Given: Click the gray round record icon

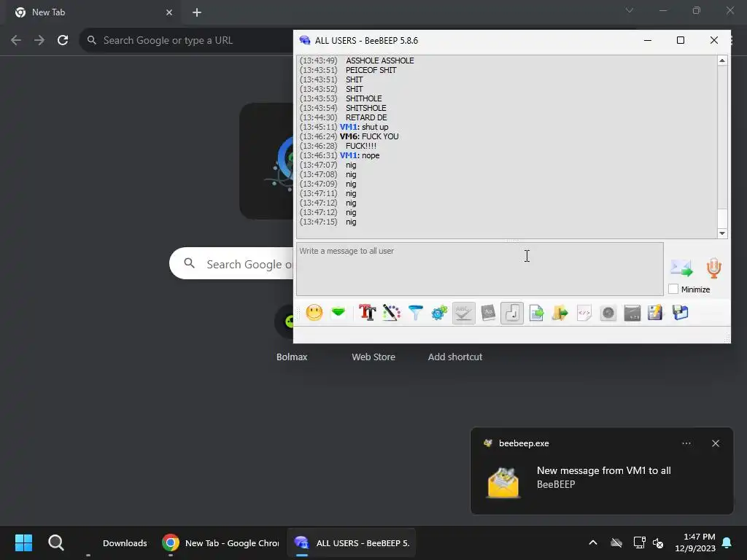Looking at the screenshot, I should pyautogui.click(x=608, y=313).
